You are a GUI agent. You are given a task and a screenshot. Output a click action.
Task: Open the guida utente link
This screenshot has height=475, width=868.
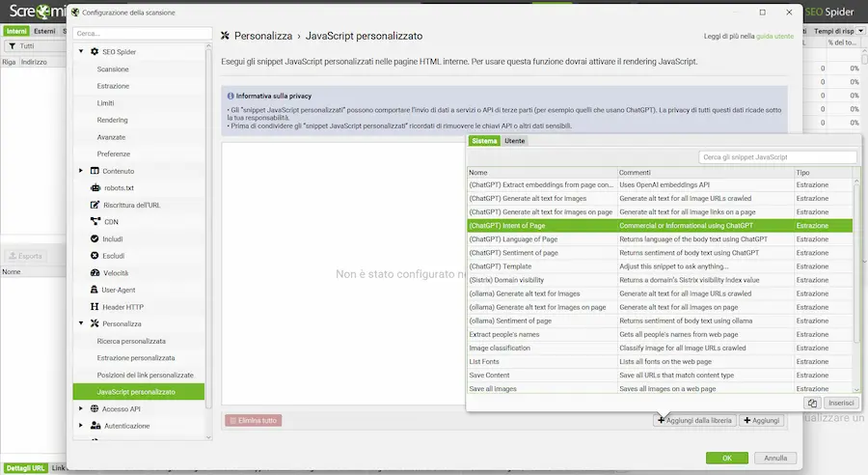[x=774, y=36]
